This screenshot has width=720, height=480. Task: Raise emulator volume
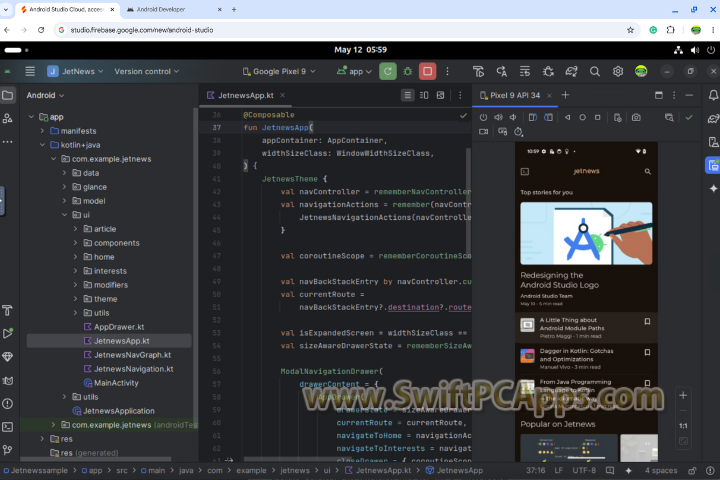(x=498, y=118)
